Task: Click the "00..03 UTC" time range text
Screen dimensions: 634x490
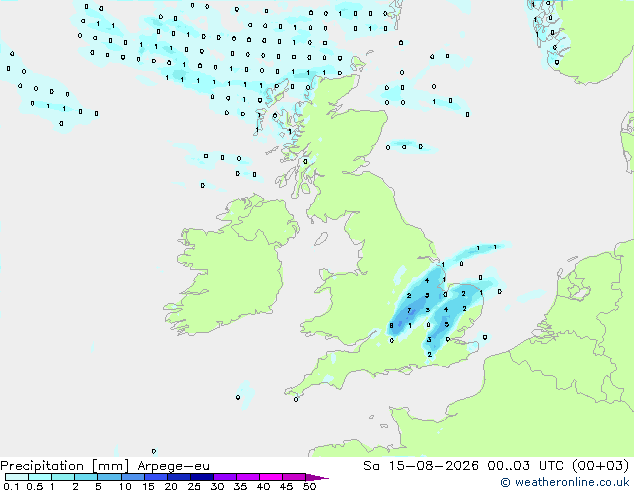Action: click(525, 465)
